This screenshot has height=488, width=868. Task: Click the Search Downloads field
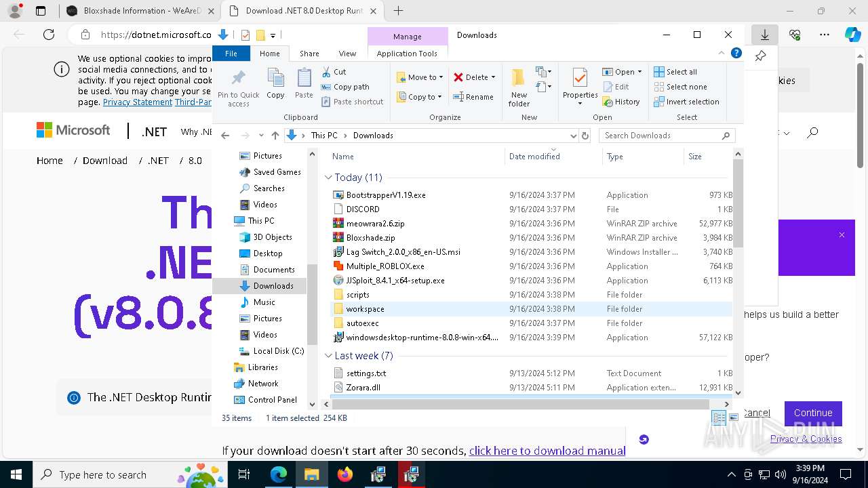click(x=667, y=136)
